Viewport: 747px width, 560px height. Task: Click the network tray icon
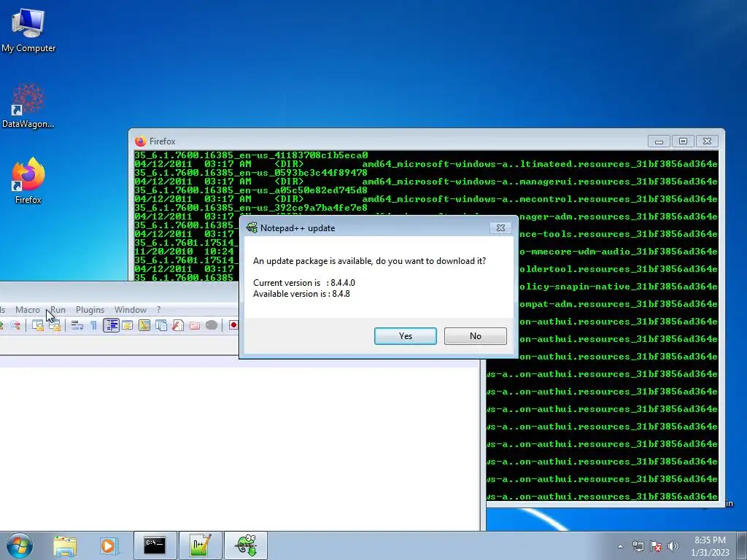pyautogui.click(x=638, y=546)
